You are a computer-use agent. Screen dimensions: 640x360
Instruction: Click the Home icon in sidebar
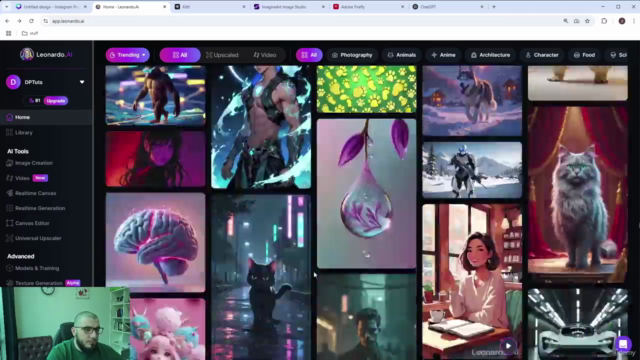9,117
